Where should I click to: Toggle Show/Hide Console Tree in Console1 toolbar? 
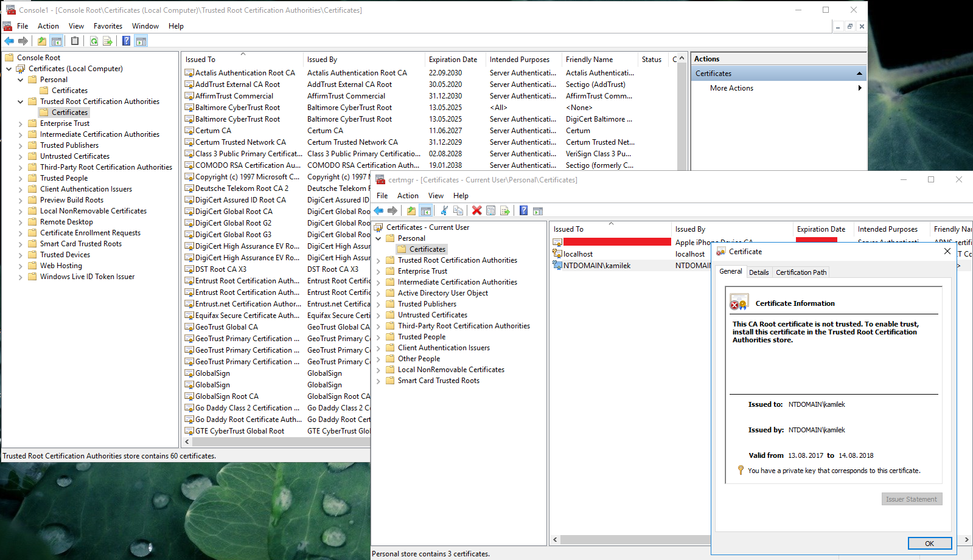pos(57,41)
